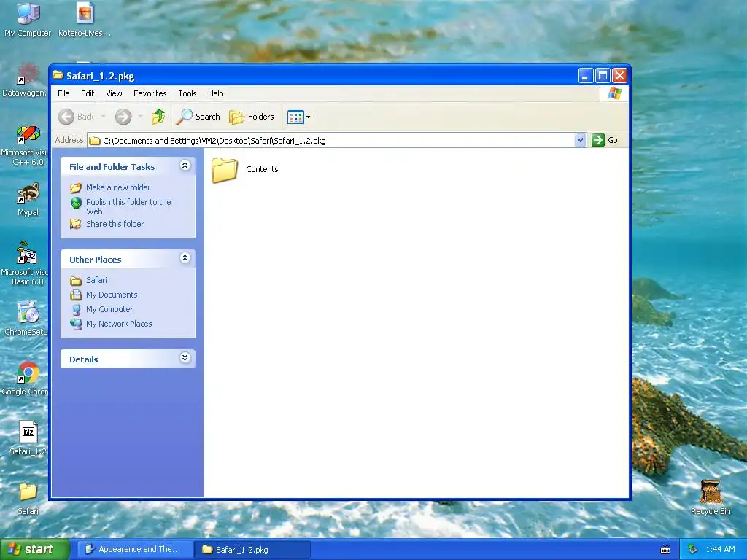Expand the Details panel
Image resolution: width=747 pixels, height=560 pixels.
[x=185, y=358]
